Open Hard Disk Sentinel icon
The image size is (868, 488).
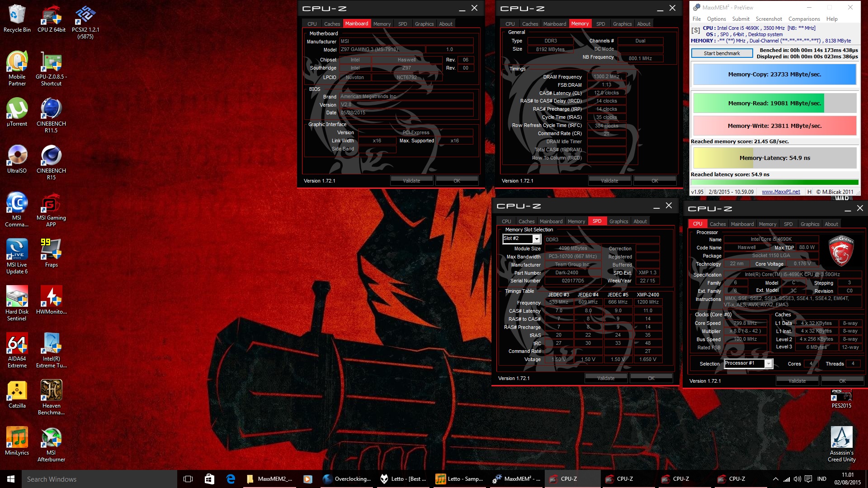coord(17,303)
